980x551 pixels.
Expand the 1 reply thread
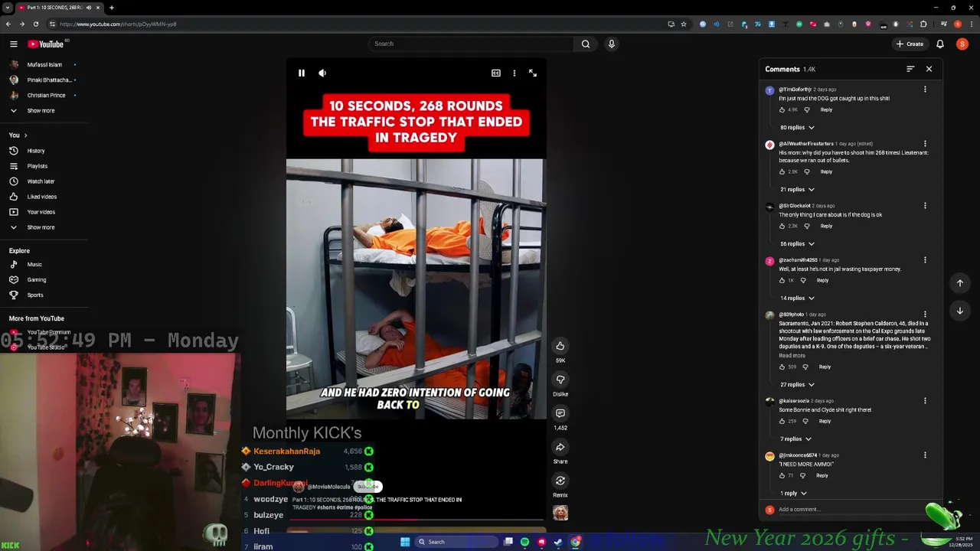pyautogui.click(x=793, y=494)
